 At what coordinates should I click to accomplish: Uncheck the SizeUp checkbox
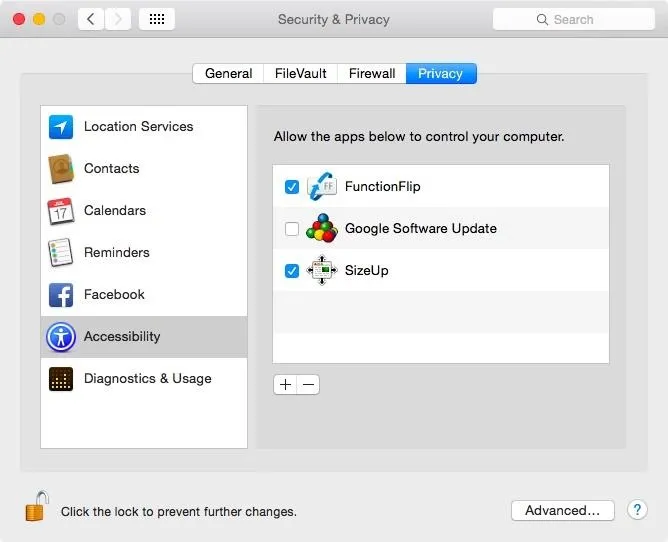pyautogui.click(x=292, y=271)
